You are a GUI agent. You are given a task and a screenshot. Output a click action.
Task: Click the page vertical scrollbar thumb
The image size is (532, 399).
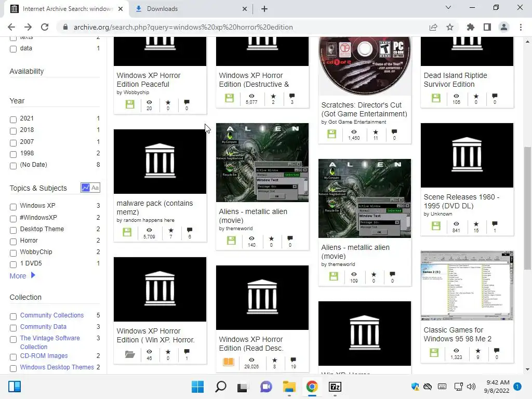pos(527,208)
